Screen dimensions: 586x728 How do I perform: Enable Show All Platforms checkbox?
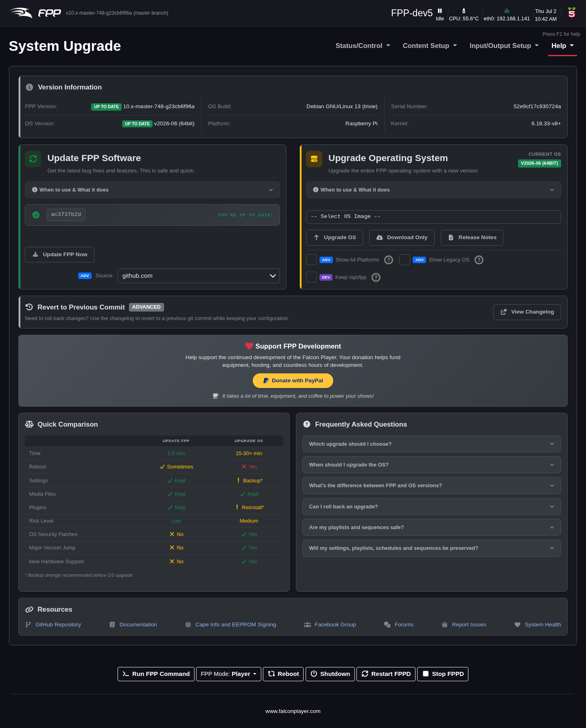pyautogui.click(x=311, y=260)
